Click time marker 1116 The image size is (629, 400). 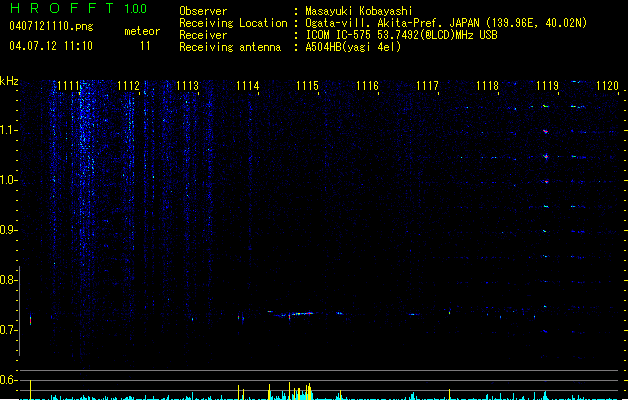(x=367, y=86)
